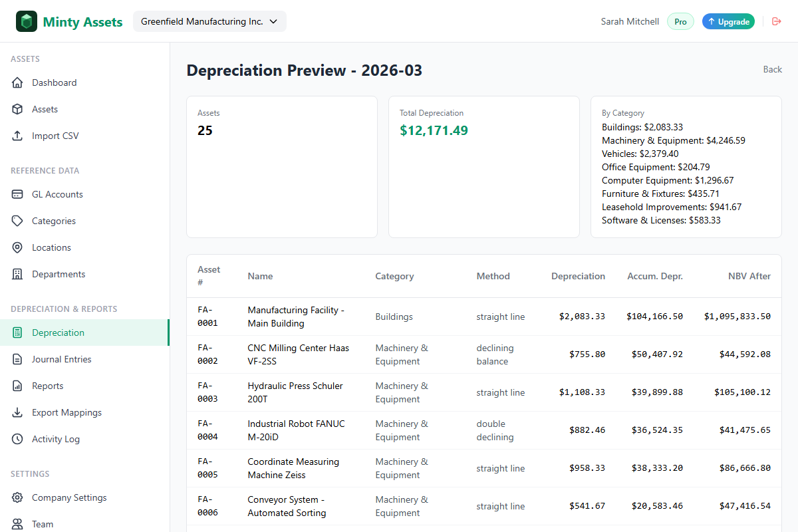
Task: Click the Category column header
Action: tap(394, 276)
